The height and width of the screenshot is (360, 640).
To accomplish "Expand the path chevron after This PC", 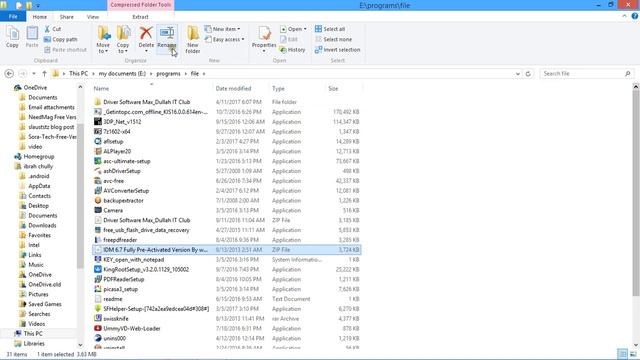I will click(x=93, y=74).
